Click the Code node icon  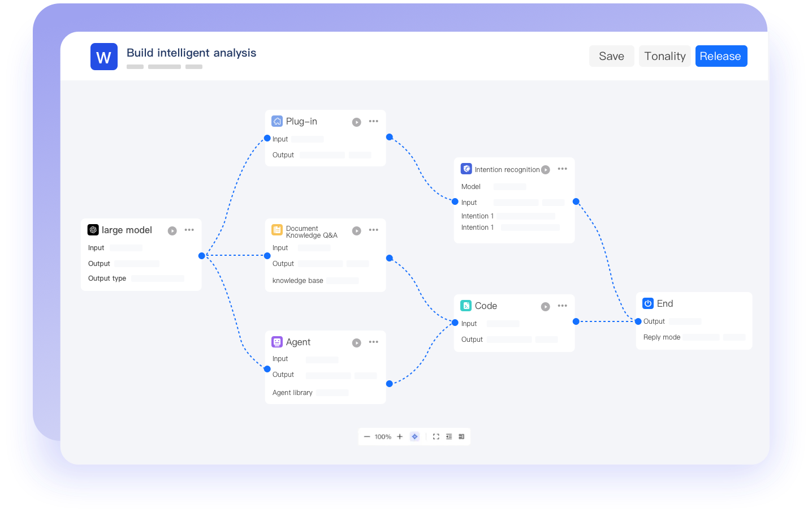point(466,306)
